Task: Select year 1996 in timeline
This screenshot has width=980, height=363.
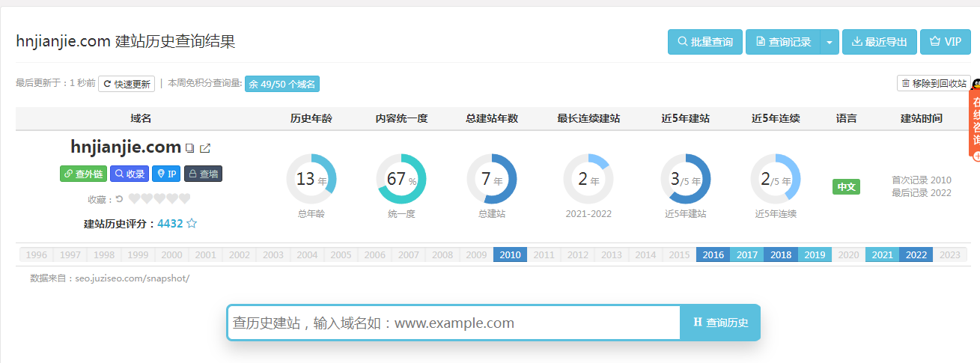Action: pos(37,254)
